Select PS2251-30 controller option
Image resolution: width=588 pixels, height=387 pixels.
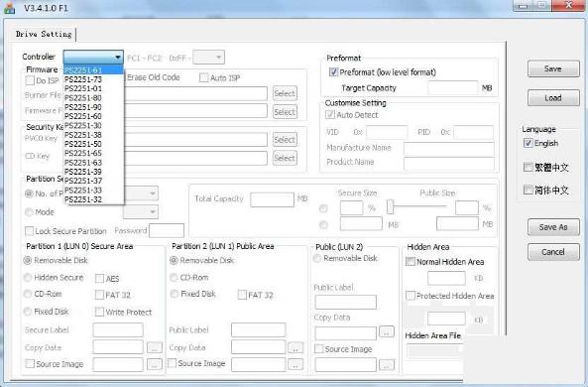click(x=93, y=125)
